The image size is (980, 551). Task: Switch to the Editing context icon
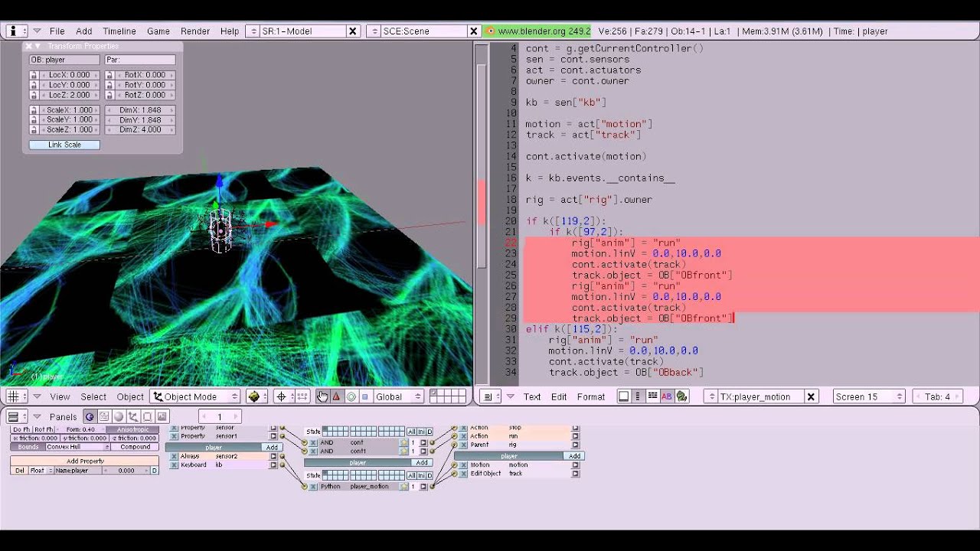click(148, 416)
